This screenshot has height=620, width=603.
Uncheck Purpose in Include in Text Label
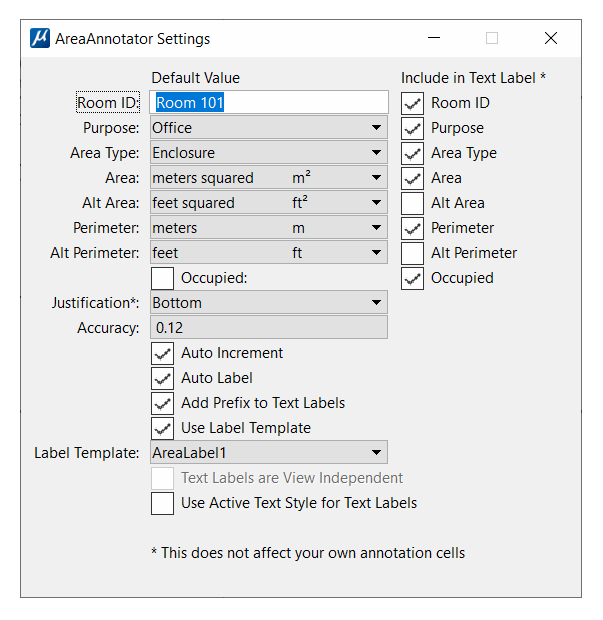pos(412,128)
